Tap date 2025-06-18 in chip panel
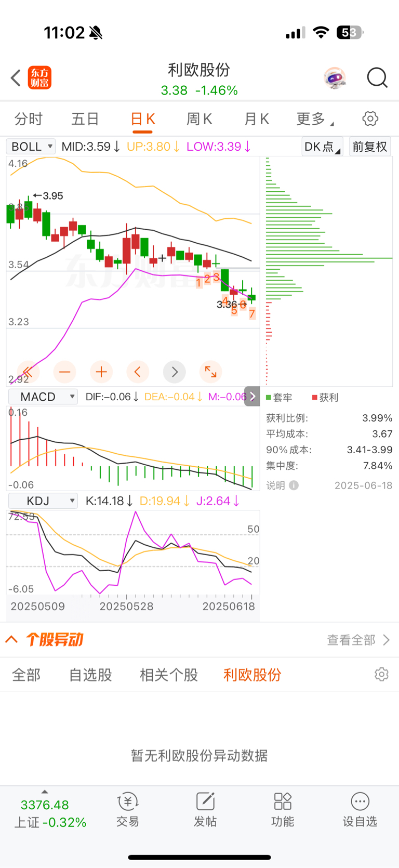 tap(363, 485)
